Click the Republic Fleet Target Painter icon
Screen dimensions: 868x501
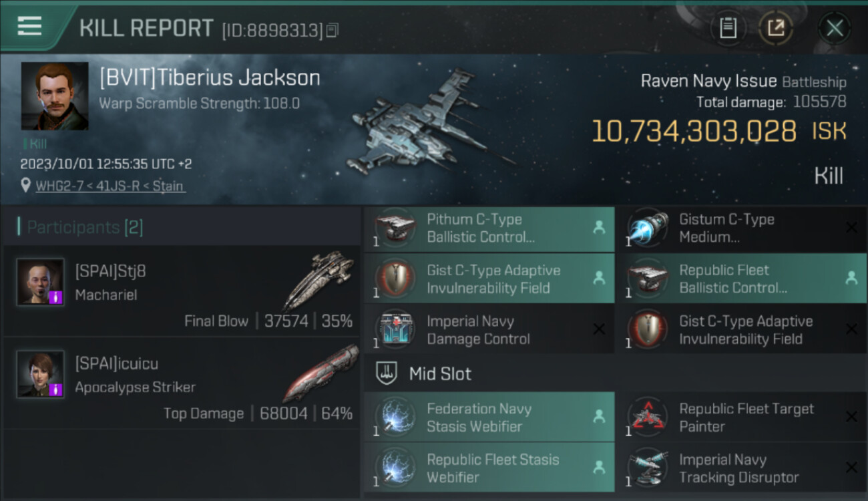coord(647,417)
